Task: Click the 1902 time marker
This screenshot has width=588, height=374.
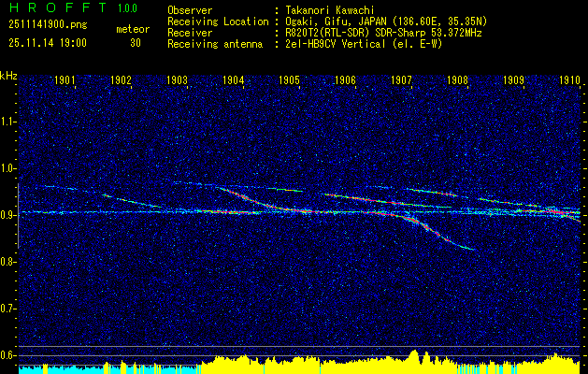Action: point(121,79)
